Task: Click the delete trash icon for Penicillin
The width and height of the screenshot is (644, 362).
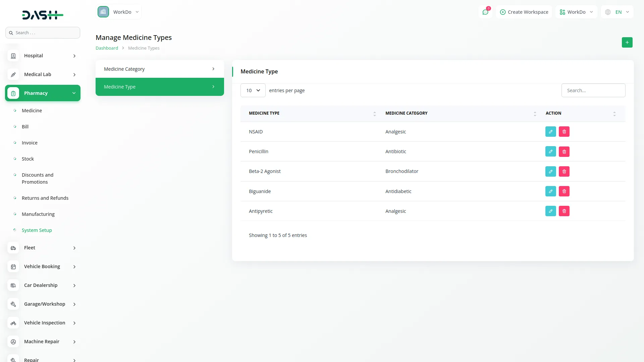Action: 564,152
